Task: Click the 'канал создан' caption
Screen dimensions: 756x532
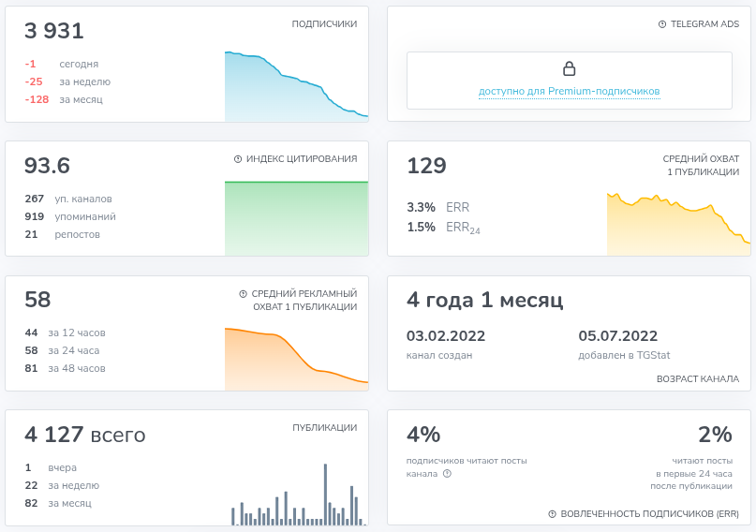Action: (439, 356)
